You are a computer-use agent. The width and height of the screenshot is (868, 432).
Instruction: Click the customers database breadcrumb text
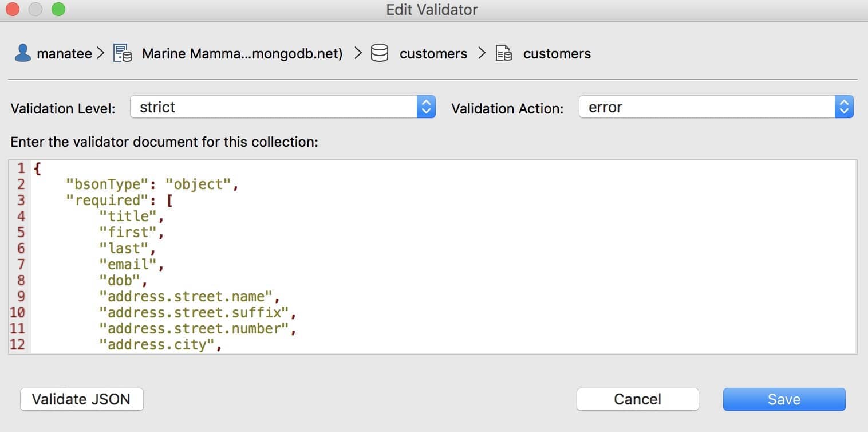click(433, 54)
